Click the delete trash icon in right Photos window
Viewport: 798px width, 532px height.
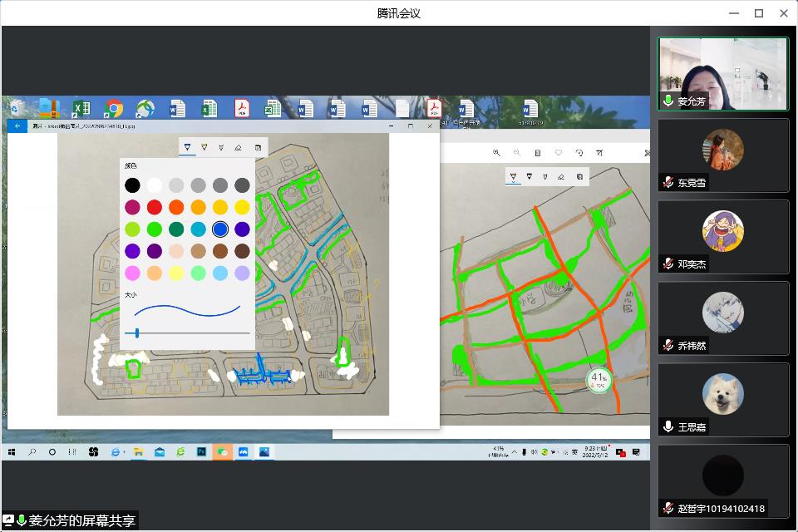(538, 153)
